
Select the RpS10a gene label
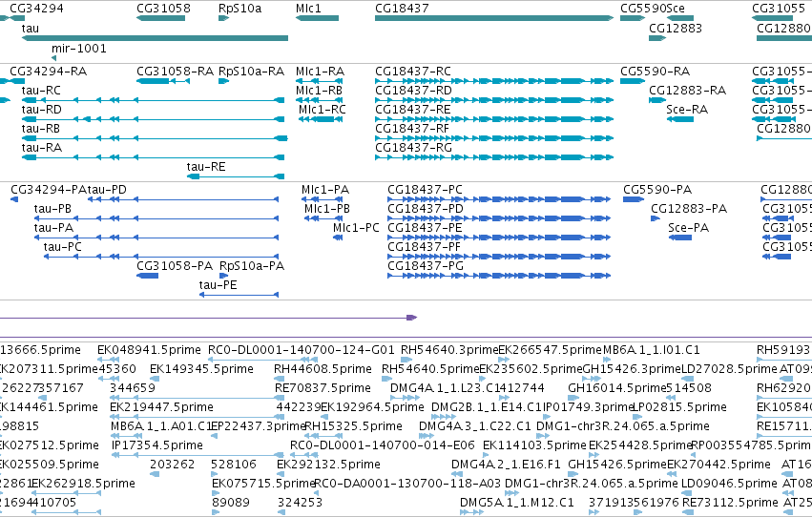240,9
